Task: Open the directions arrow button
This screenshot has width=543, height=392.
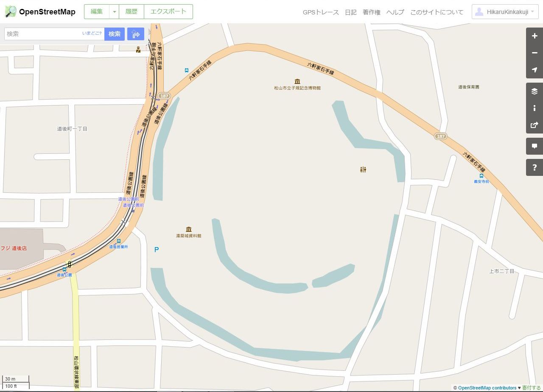Action: [136, 34]
